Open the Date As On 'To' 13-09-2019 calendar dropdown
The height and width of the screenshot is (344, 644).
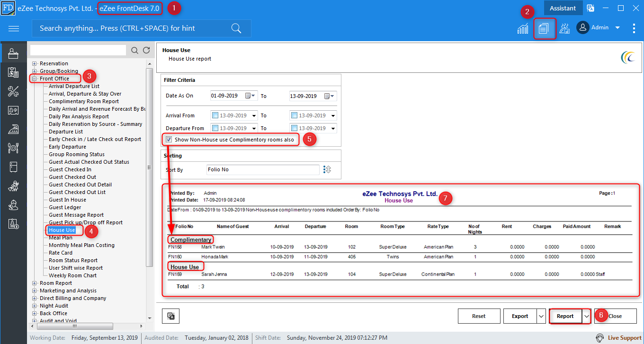pyautogui.click(x=329, y=96)
